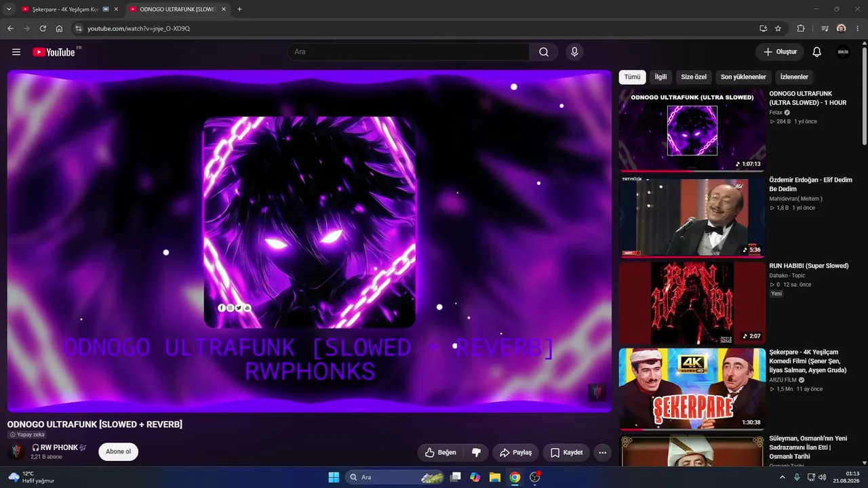
Task: Open the Windows Start menu
Action: click(x=334, y=477)
